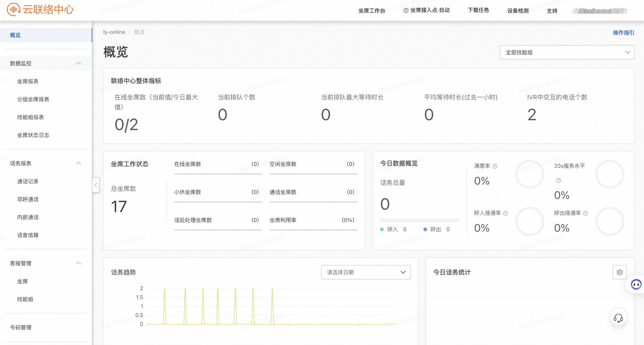Open 设备检测 in top bar
The width and height of the screenshot is (644, 345).
(x=518, y=11)
